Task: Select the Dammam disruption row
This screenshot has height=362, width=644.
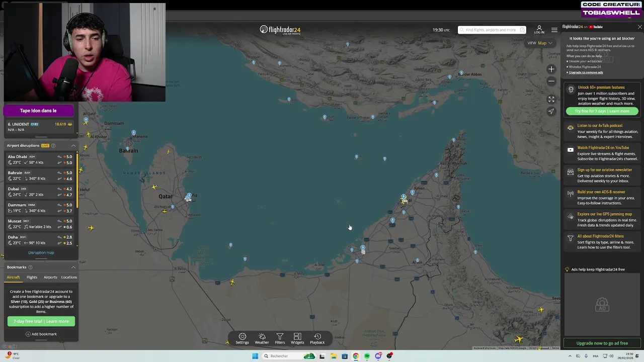Action: [x=40, y=208]
